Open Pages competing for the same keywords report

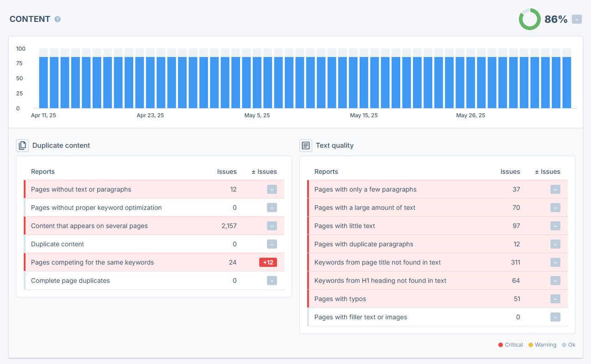click(92, 262)
